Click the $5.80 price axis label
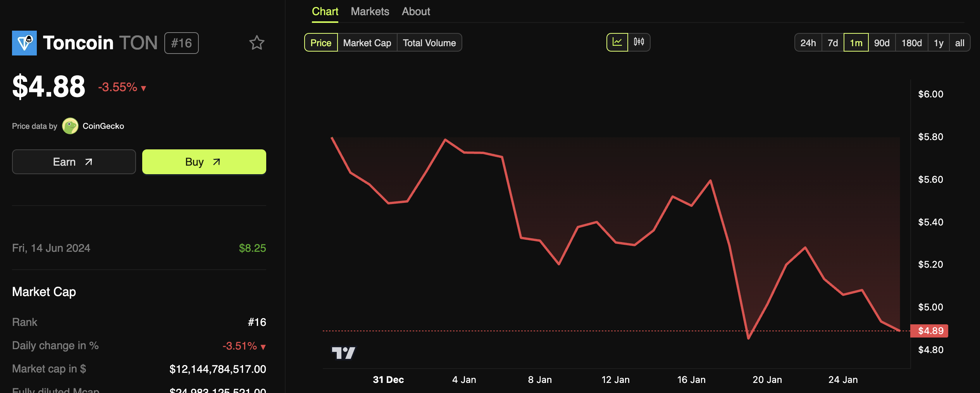980x393 pixels. pyautogui.click(x=931, y=137)
